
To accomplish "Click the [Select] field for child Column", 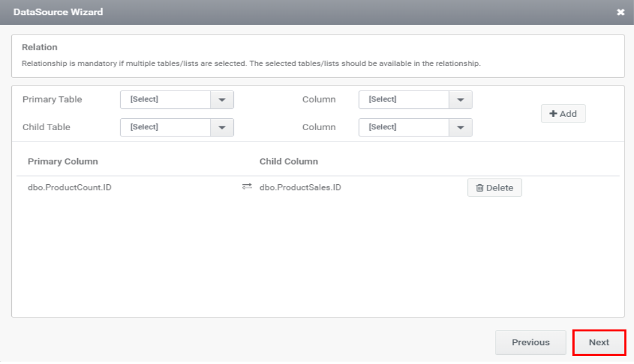I will coord(404,128).
